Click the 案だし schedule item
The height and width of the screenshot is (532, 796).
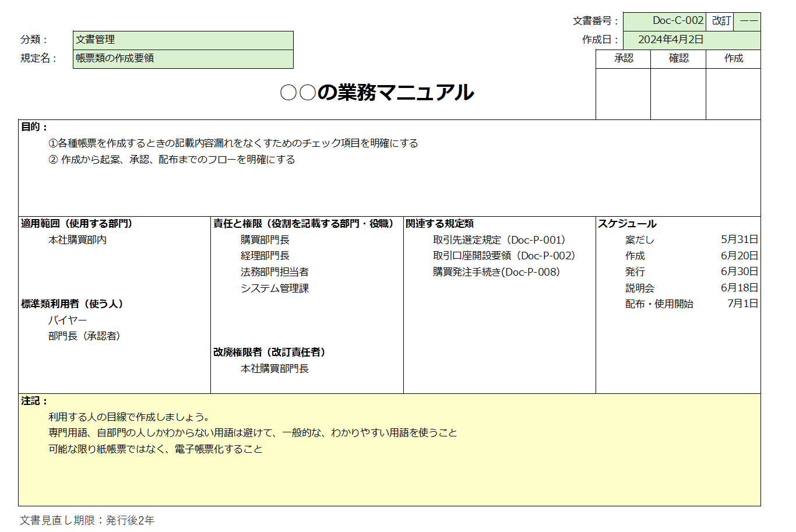pos(640,240)
